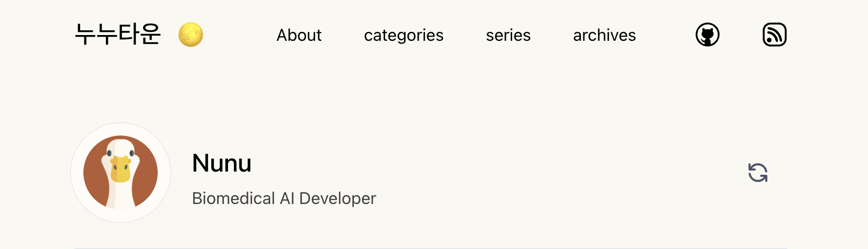
Task: Click the Biomedical AI Developer subtitle
Action: click(284, 198)
